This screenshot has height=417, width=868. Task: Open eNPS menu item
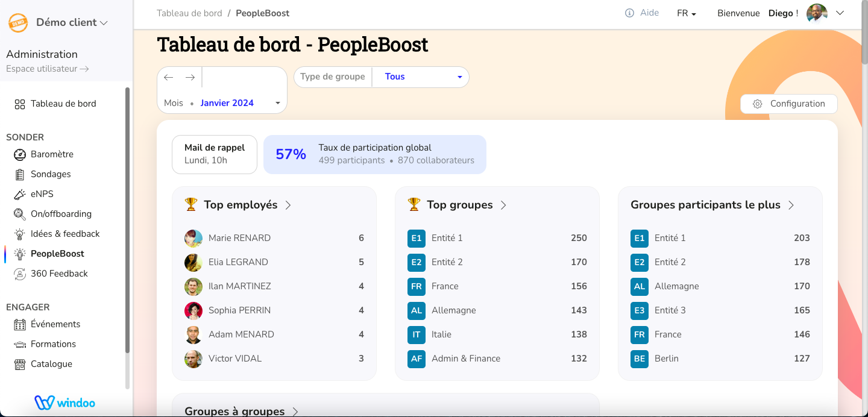42,194
